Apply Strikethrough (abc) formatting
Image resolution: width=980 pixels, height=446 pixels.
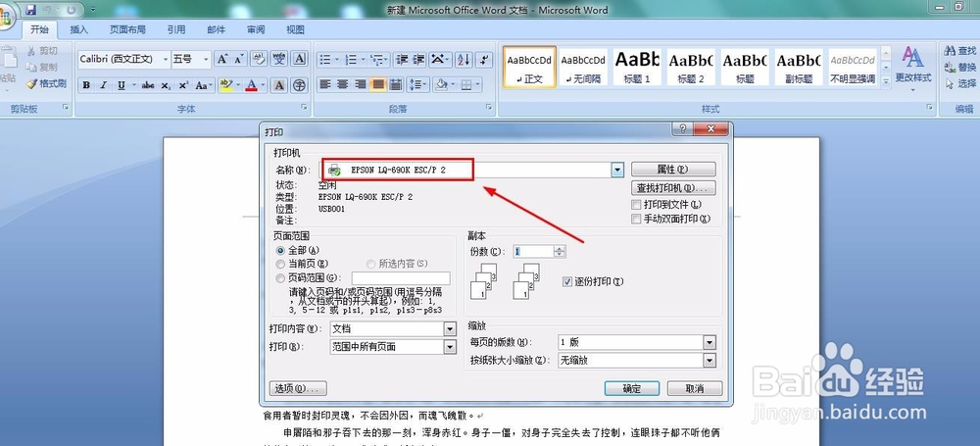(148, 85)
